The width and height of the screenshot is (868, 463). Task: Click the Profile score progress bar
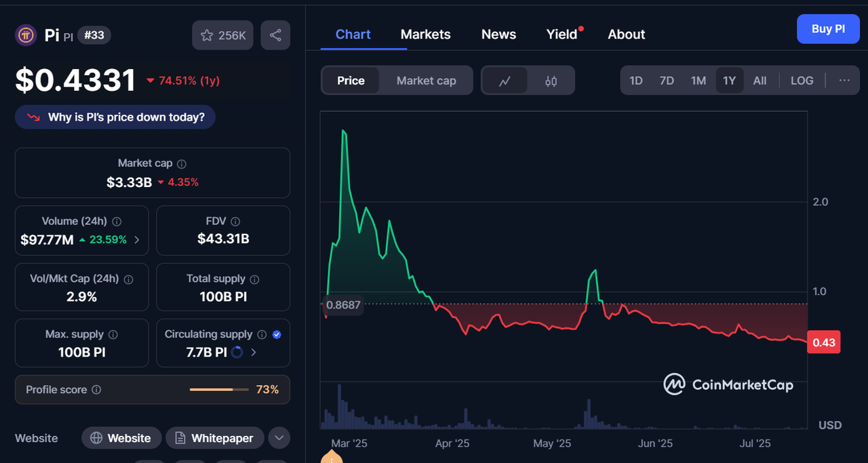(220, 390)
